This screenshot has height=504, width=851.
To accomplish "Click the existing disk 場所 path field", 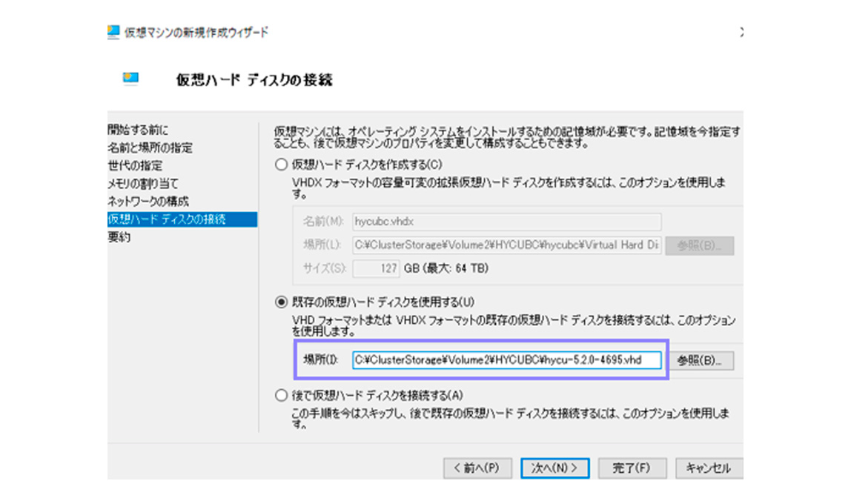I will coord(506,360).
